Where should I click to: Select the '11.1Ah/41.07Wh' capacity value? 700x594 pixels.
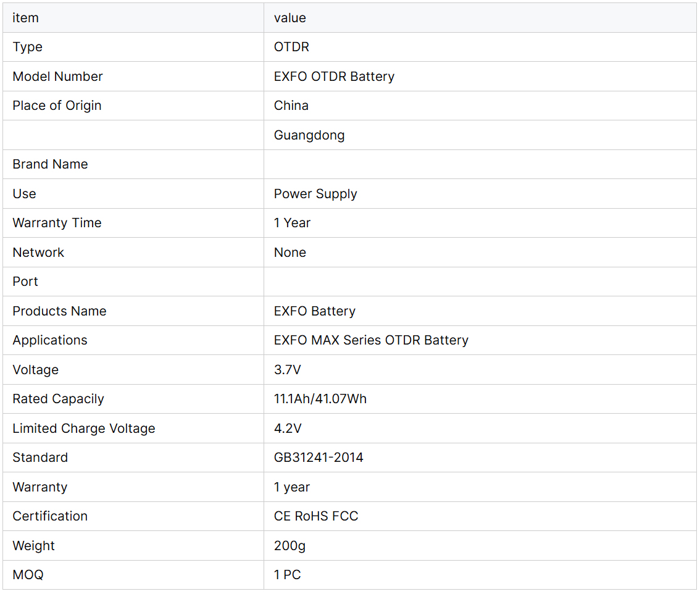pyautogui.click(x=320, y=399)
